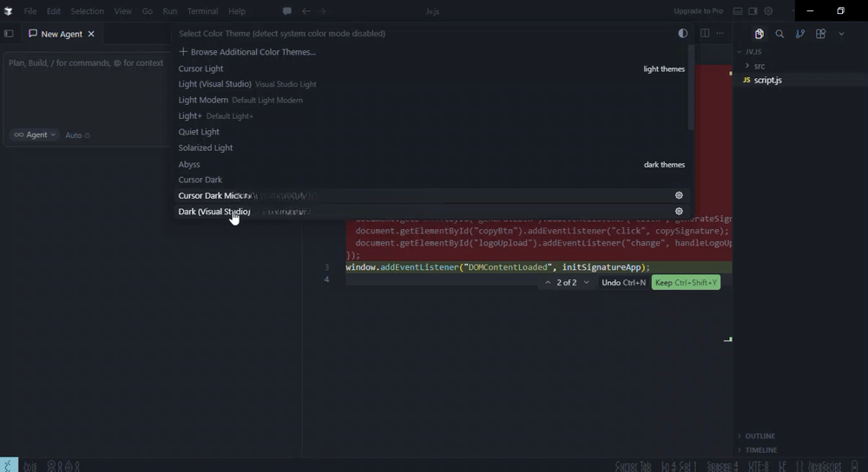
Task: Select the Quiet Light theme
Action: click(x=433, y=132)
